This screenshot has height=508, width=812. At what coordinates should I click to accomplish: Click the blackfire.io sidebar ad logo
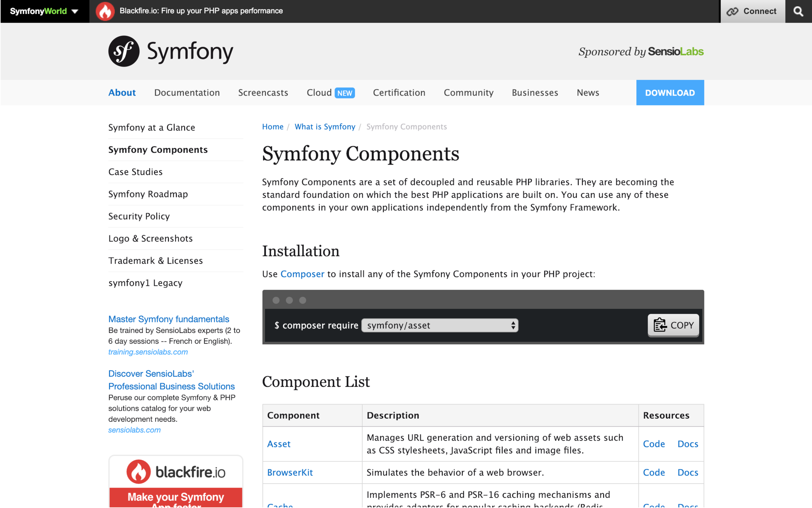[176, 472]
